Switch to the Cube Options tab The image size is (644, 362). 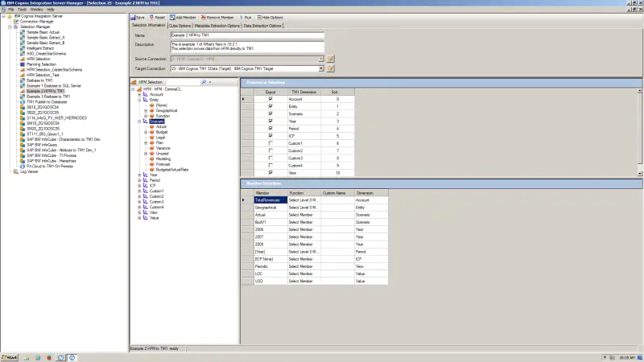[x=180, y=26]
